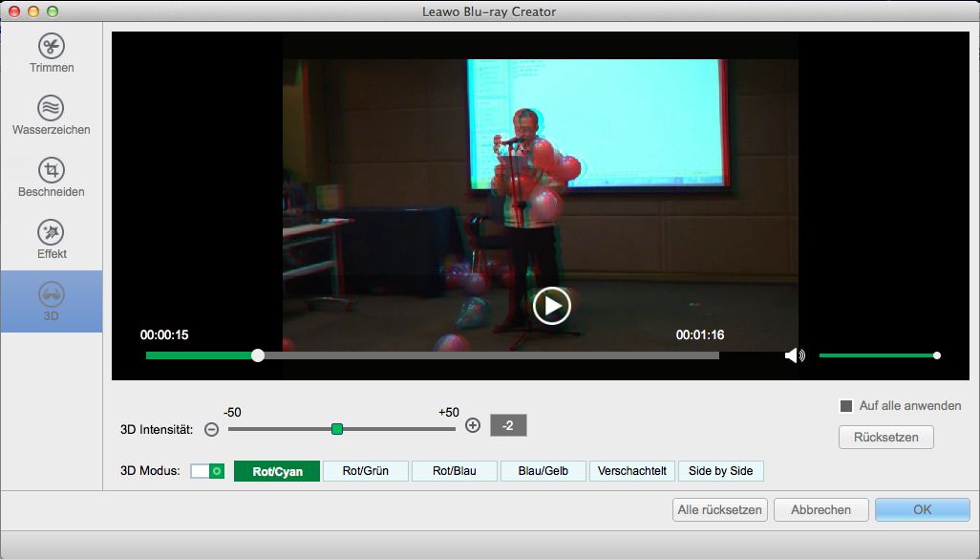Select Rot/Blau 3D mode
Screen dimensions: 980x559
455,471
